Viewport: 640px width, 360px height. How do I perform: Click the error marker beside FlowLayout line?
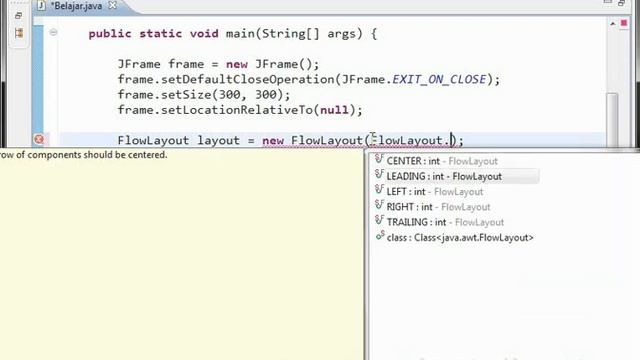[x=39, y=140]
